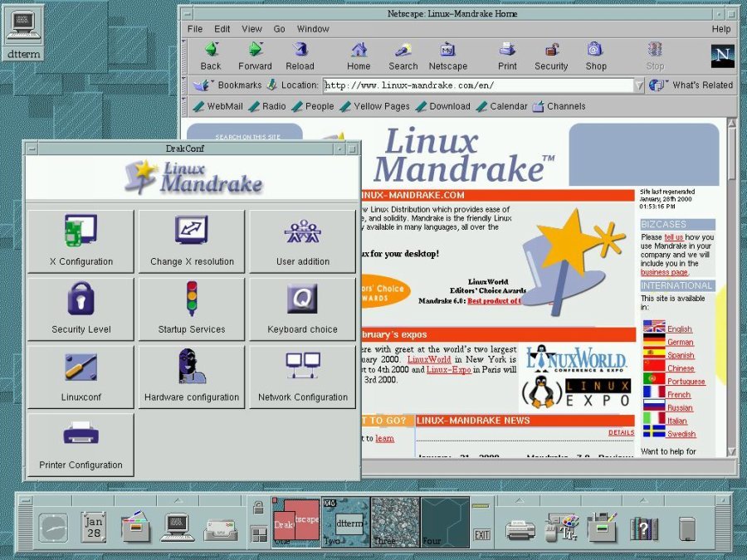Click the My Netscape toolbar button

pyautogui.click(x=448, y=56)
